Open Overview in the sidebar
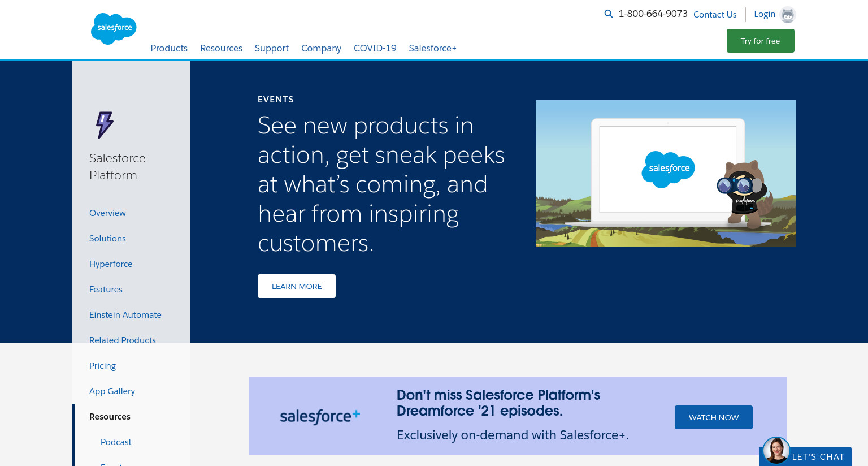Image resolution: width=868 pixels, height=466 pixels. pos(107,213)
